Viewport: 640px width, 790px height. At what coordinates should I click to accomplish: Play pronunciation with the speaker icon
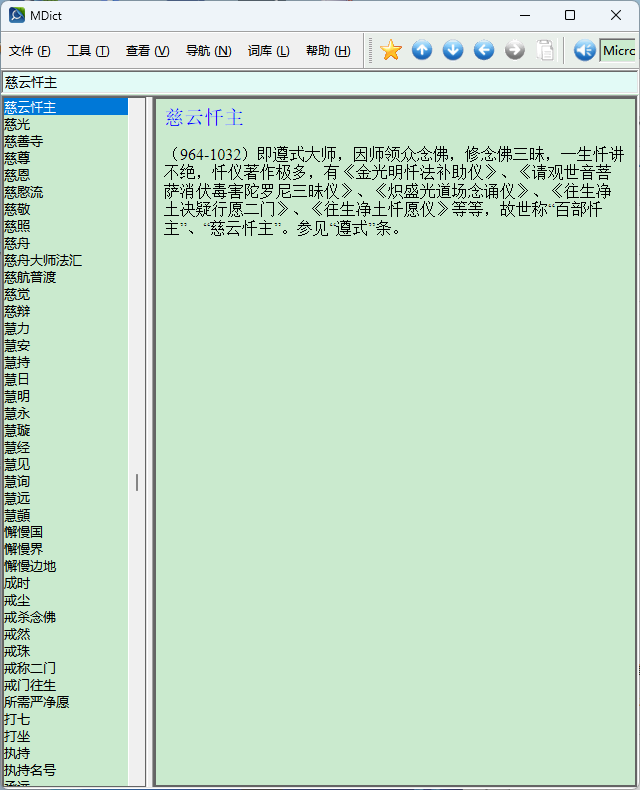(584, 50)
